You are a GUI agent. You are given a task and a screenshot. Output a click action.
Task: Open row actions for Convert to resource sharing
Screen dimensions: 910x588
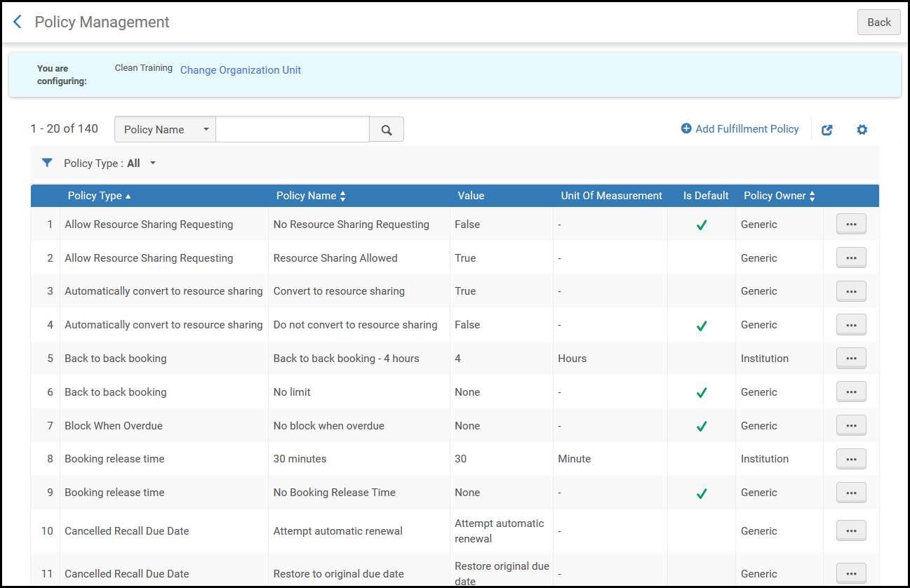(x=851, y=291)
